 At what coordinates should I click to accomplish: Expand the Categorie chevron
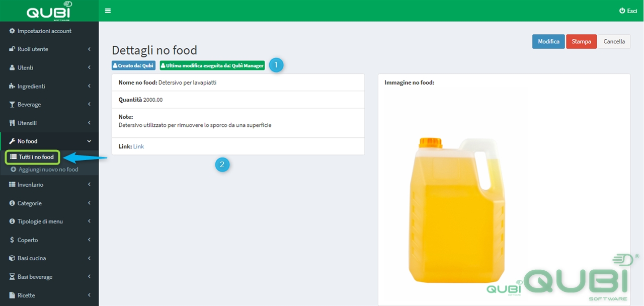click(x=89, y=203)
